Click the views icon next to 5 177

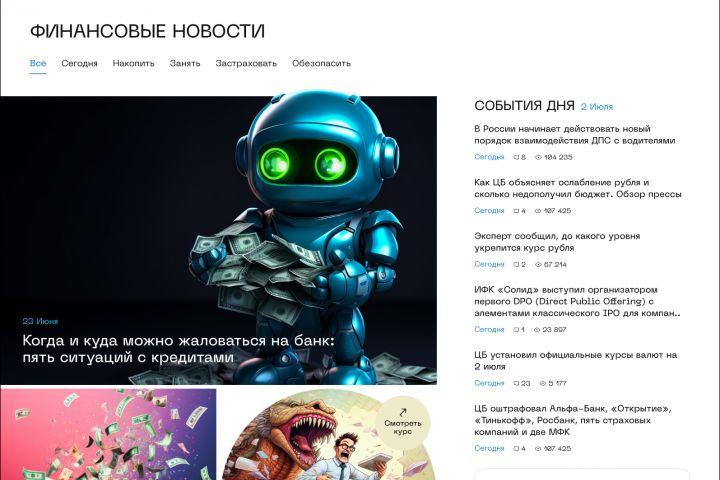543,383
